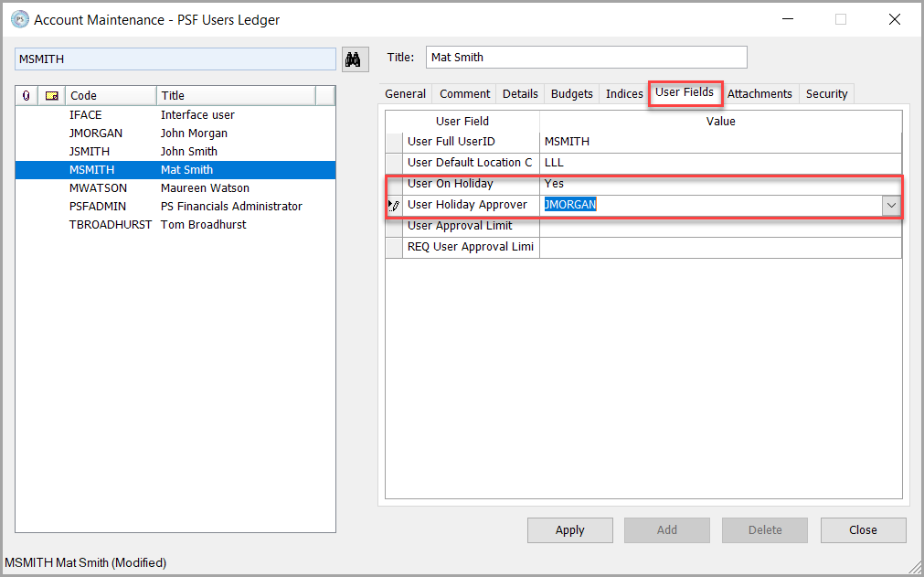Select the JMORGAN John Morgan row
924x577 pixels.
(x=174, y=133)
